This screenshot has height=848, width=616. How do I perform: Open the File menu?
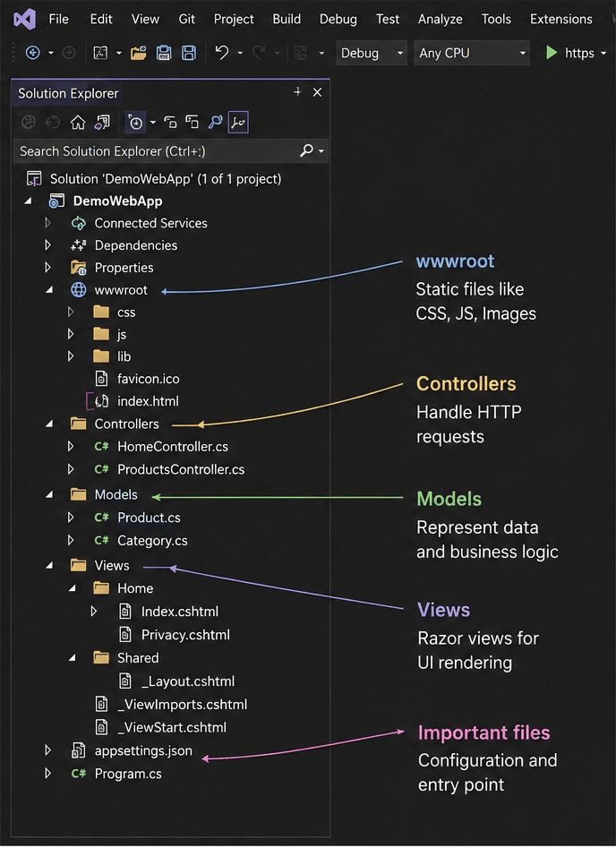pyautogui.click(x=58, y=19)
